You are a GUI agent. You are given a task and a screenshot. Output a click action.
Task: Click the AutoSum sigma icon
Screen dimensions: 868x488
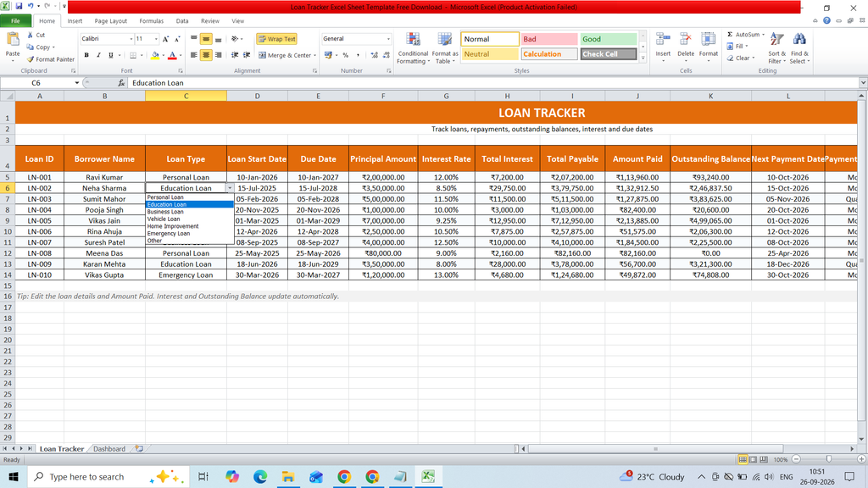pyautogui.click(x=730, y=34)
